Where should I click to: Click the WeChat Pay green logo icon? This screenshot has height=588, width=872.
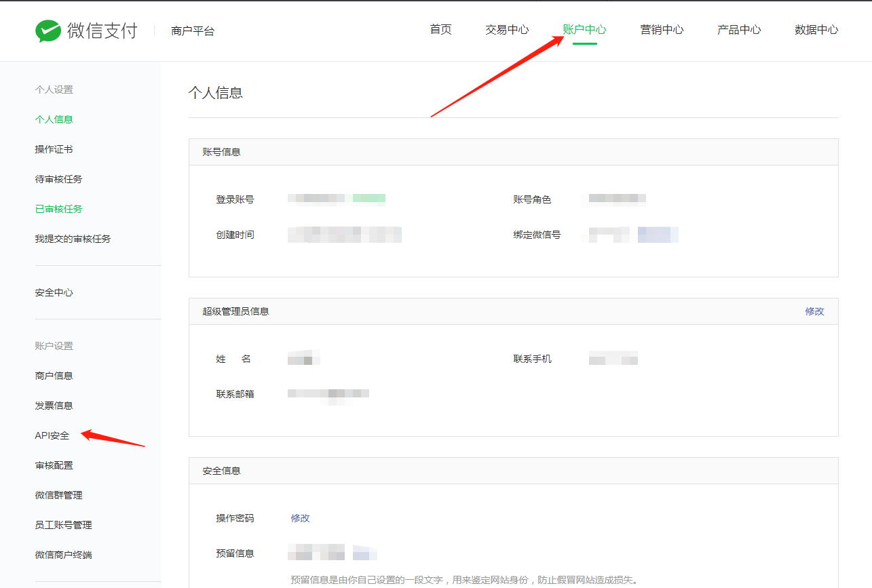45,30
